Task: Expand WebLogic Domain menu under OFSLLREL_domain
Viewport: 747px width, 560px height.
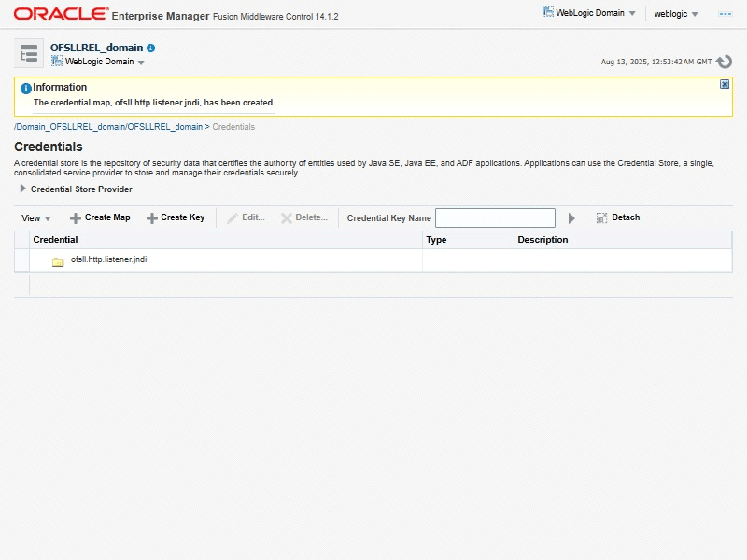Action: pyautogui.click(x=98, y=62)
